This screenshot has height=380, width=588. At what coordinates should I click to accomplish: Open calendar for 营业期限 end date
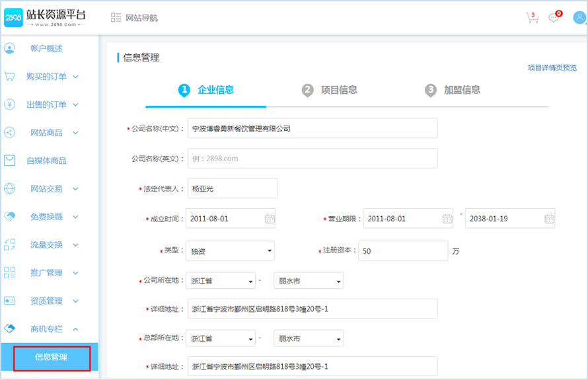pos(549,219)
